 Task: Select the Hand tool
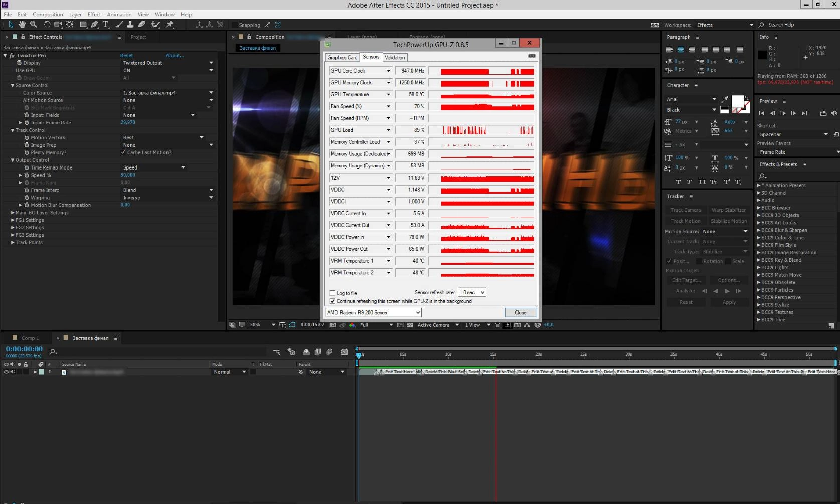click(x=22, y=24)
